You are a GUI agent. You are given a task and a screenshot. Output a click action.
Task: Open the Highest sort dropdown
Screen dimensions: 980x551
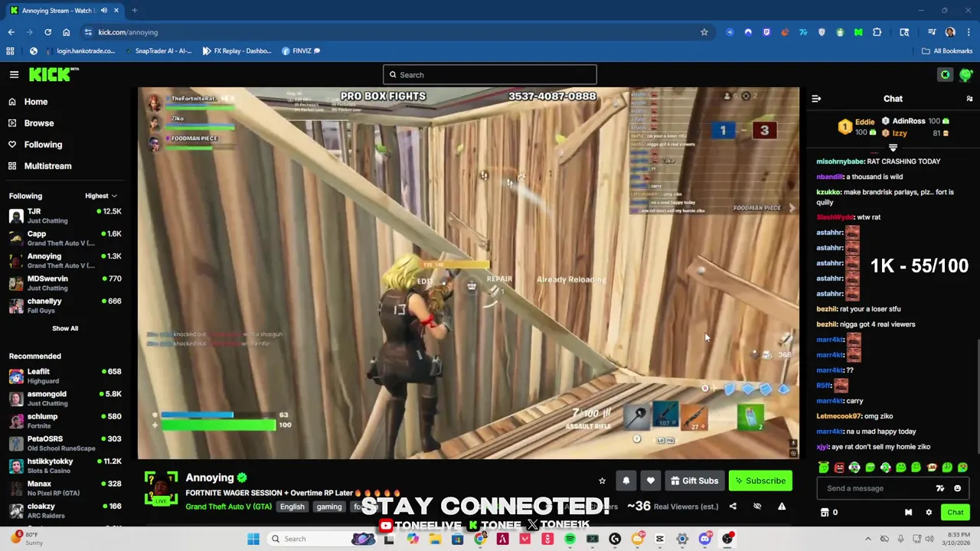[101, 196]
